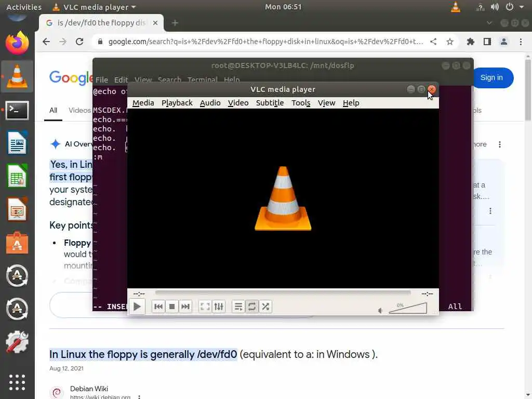Reload the Google search page
The image size is (532, 399).
point(79,42)
